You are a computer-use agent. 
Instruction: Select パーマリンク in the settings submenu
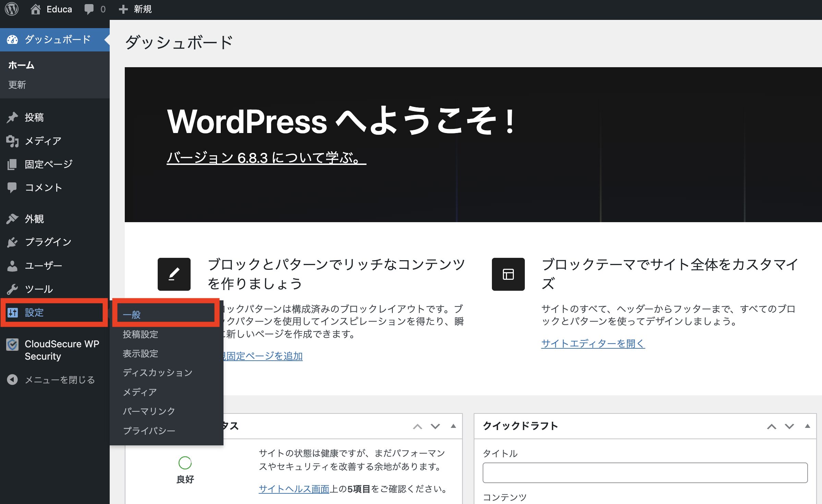[x=148, y=410]
